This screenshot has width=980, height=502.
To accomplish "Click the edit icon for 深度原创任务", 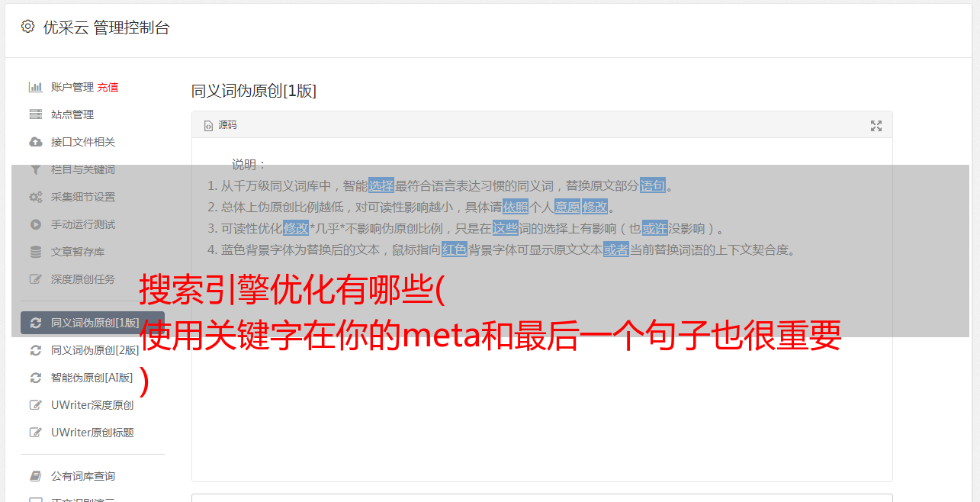I will pos(35,279).
